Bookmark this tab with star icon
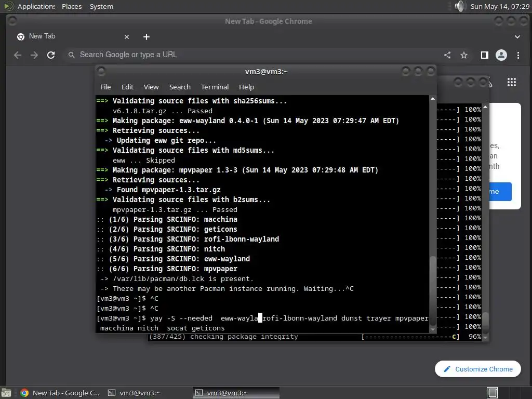This screenshot has width=532, height=399. (x=464, y=55)
